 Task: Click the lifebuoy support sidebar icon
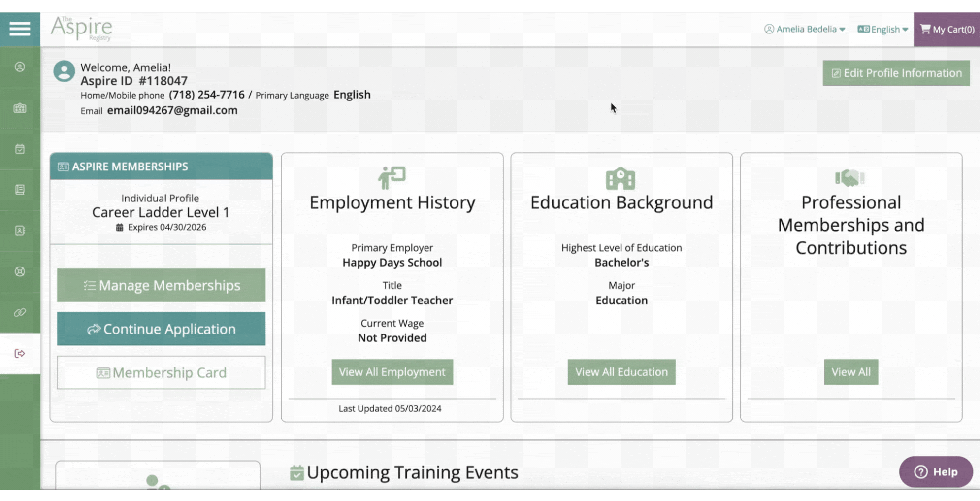pos(20,271)
